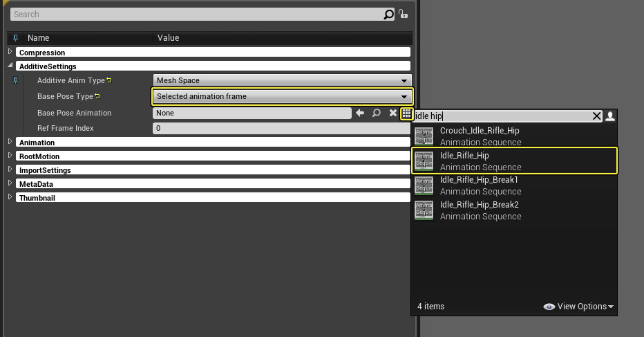Collapse the AdditiveSettings category
This screenshot has height=337, width=644.
click(x=10, y=66)
